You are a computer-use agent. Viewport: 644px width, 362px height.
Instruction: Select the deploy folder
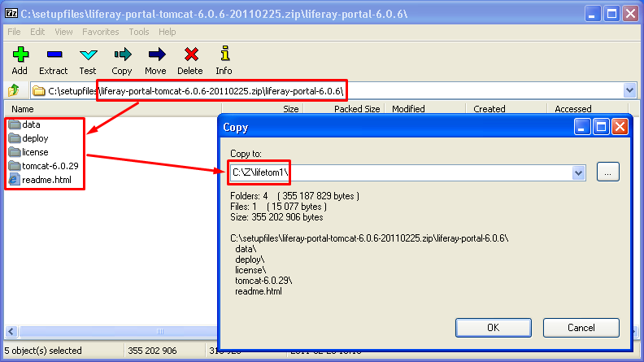pos(28,138)
